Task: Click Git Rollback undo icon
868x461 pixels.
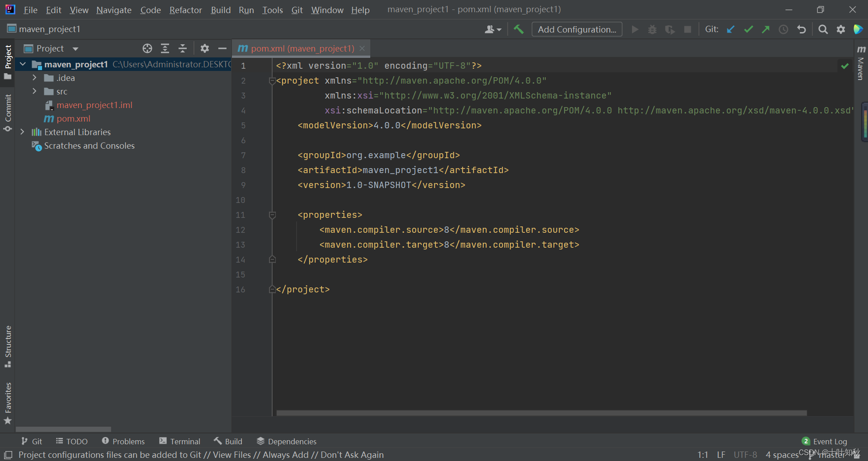Action: coord(802,29)
